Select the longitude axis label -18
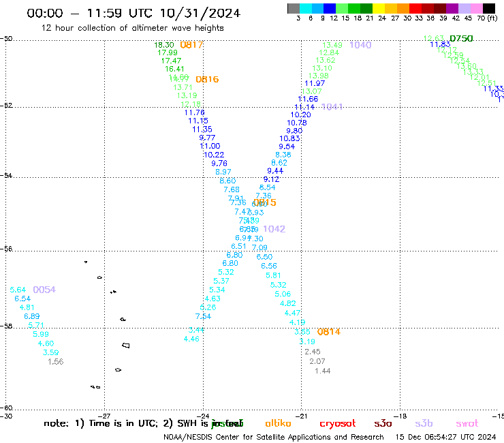This screenshot has height=443, width=504. [400, 416]
